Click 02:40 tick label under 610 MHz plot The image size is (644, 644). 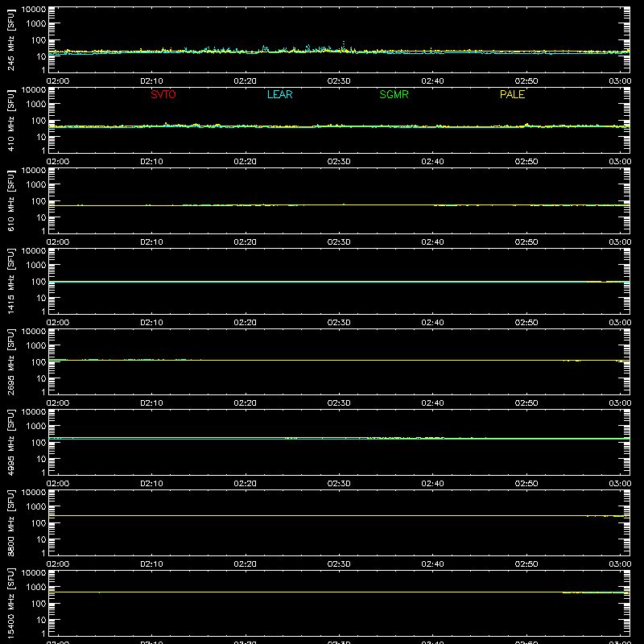click(x=432, y=242)
